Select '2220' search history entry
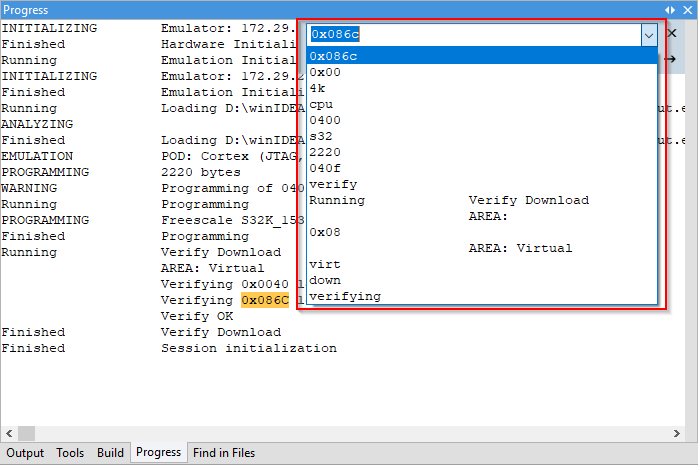This screenshot has height=465, width=698. [x=482, y=152]
